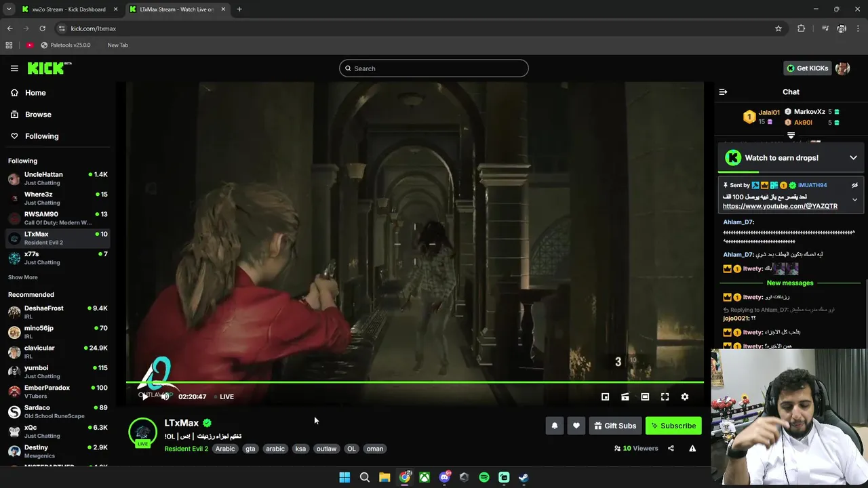Screen dimensions: 868x488
Task: Open taskbar search
Action: pyautogui.click(x=365, y=477)
